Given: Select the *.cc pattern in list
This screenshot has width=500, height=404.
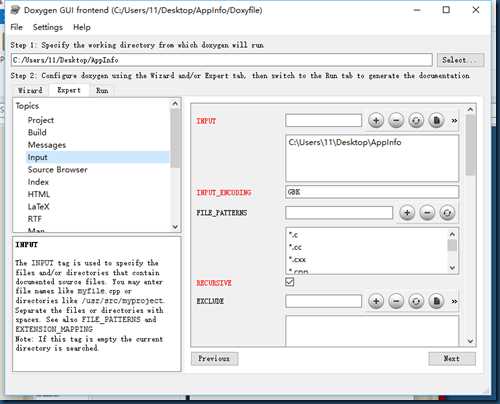Looking at the screenshot, I should click(x=295, y=247).
